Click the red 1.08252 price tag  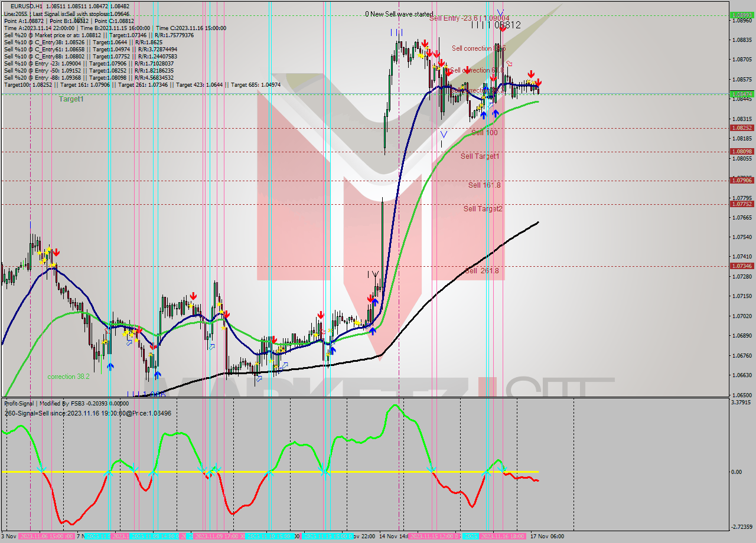click(x=742, y=127)
